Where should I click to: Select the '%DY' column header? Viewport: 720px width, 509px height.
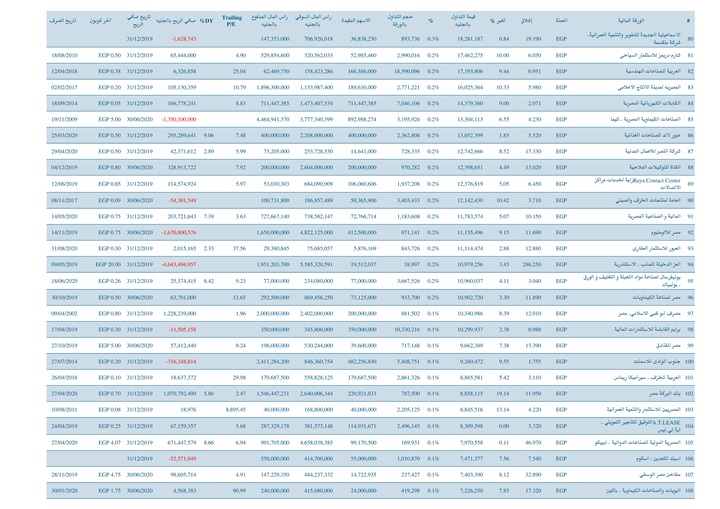pyautogui.click(x=207, y=21)
